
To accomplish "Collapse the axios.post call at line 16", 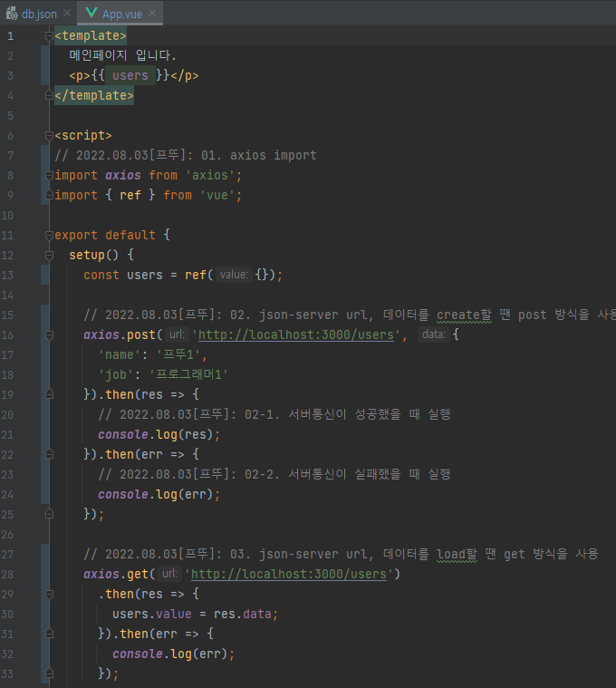I will (x=49, y=335).
